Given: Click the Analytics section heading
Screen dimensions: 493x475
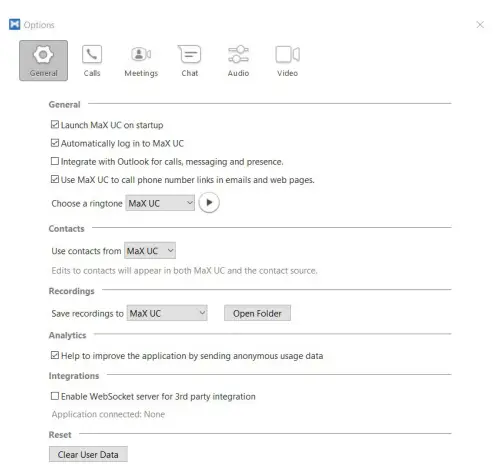Looking at the screenshot, I should (67, 335).
